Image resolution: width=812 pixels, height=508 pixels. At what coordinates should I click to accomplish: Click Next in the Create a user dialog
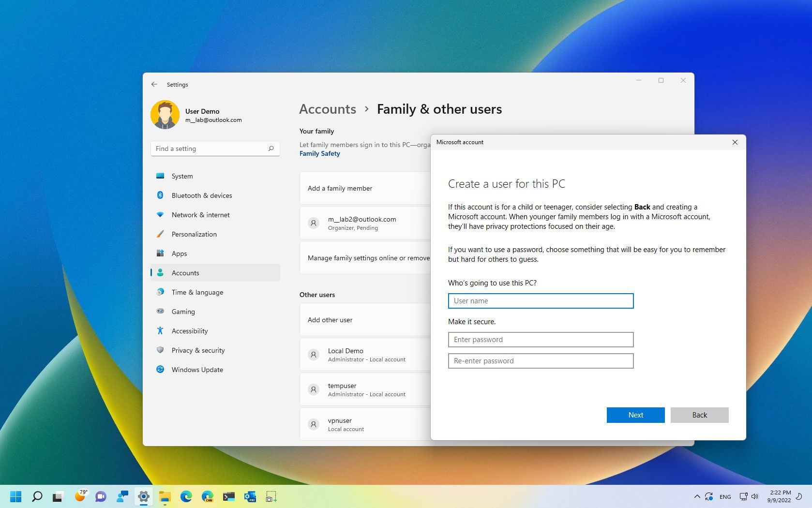pos(635,415)
